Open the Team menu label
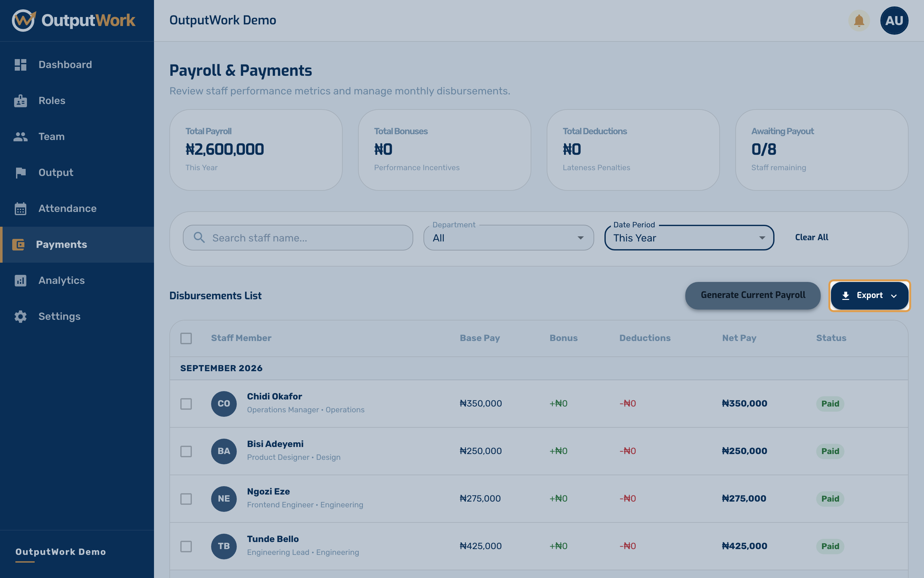The width and height of the screenshot is (924, 578). point(52,136)
